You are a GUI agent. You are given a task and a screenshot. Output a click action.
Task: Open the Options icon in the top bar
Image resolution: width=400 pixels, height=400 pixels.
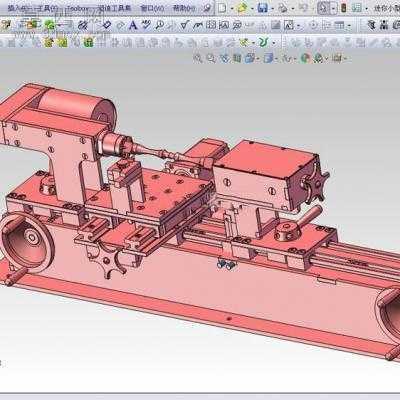click(x=357, y=8)
